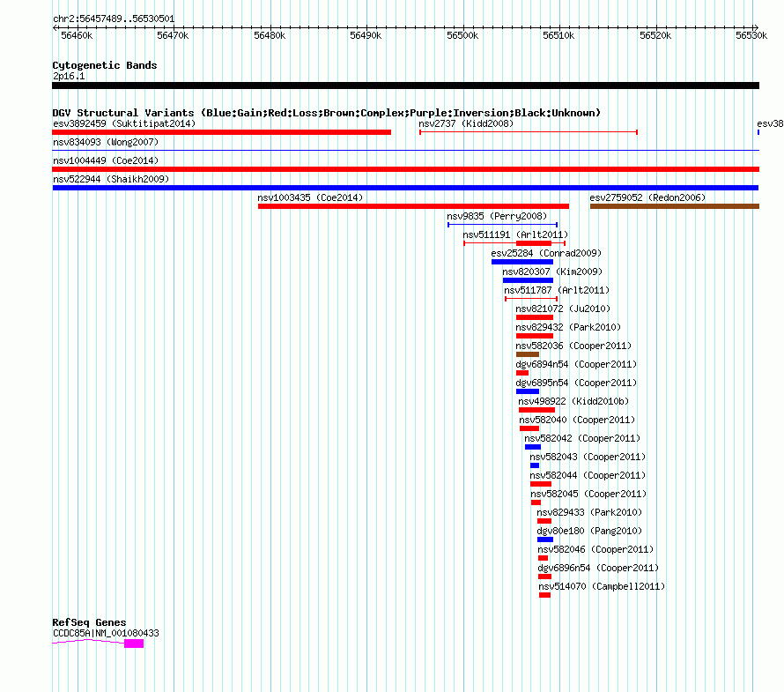784x692 pixels.
Task: Click the red nsv1004449 full-width bar
Action: (405, 169)
